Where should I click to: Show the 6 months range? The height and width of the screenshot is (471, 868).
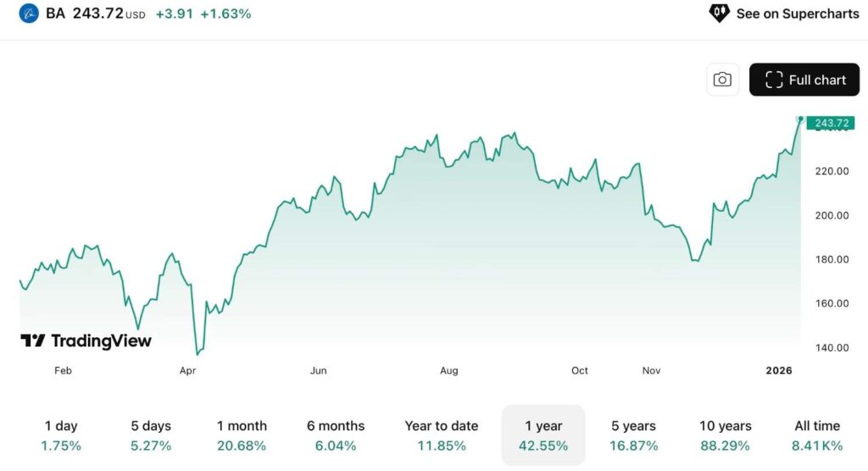[336, 435]
